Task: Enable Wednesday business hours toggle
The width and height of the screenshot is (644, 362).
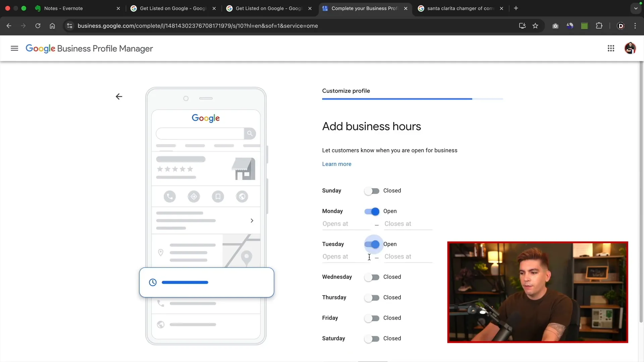Action: 372,277
